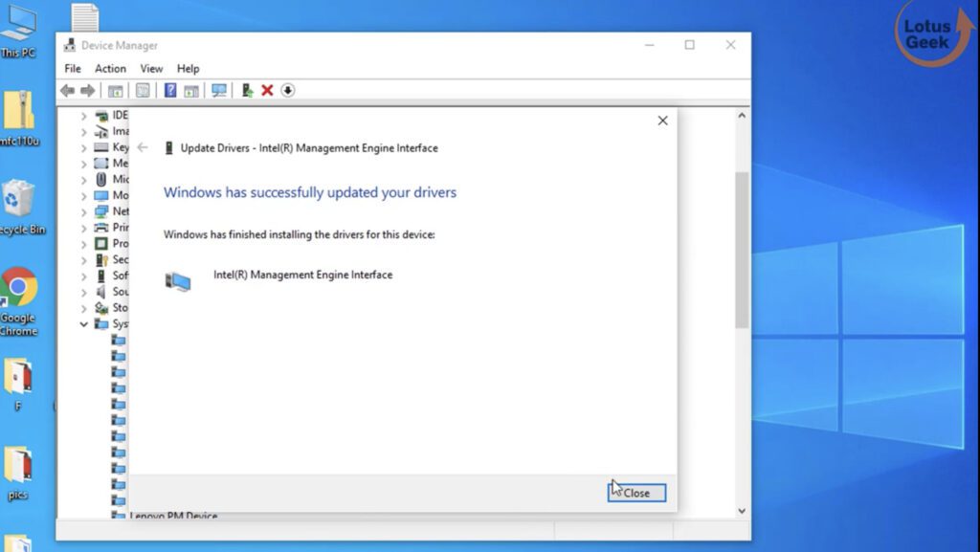This screenshot has height=552, width=980.
Task: Open the File menu
Action: point(73,69)
